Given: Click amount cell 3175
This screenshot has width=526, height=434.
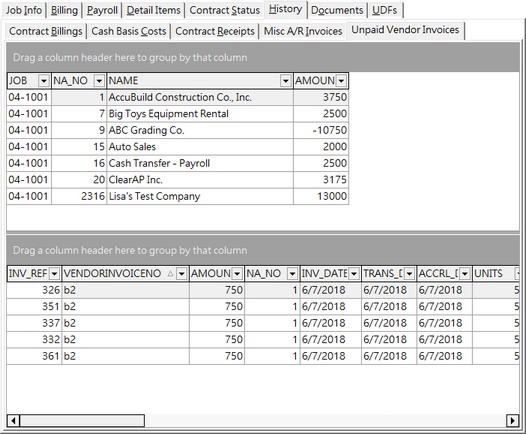Looking at the screenshot, I should tap(321, 180).
